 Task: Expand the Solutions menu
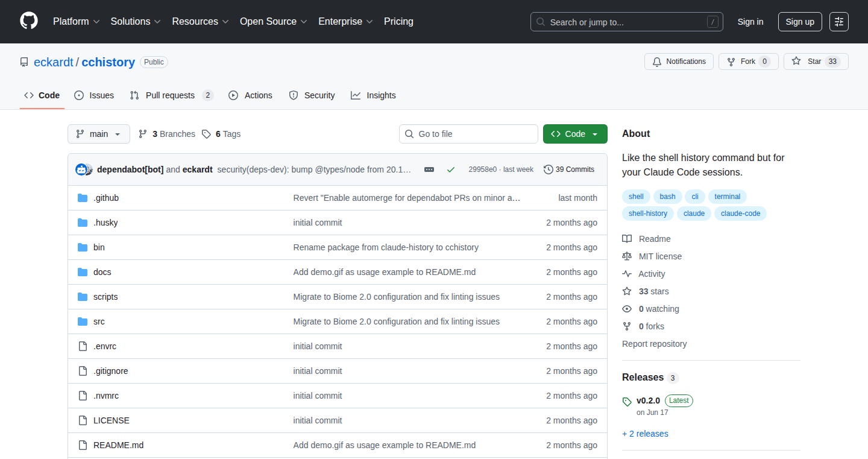136,22
